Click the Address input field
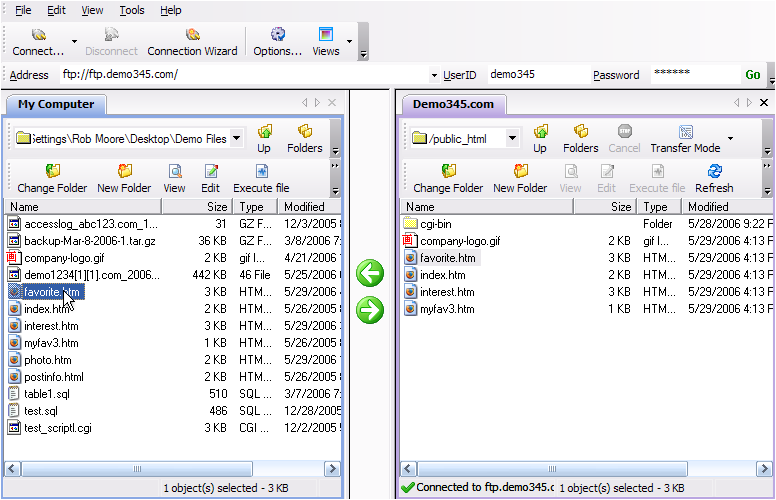The height and width of the screenshot is (500, 776). tap(240, 75)
